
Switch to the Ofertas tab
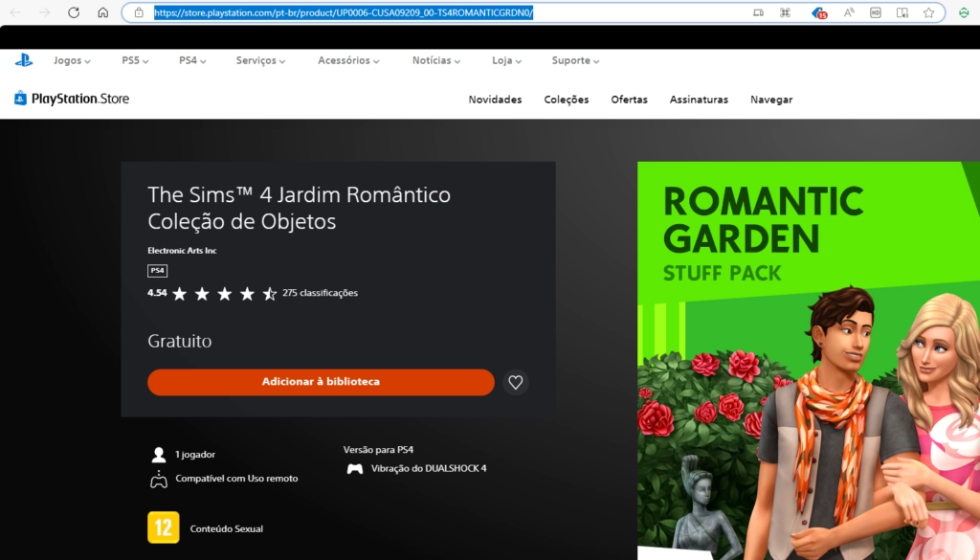[629, 100]
